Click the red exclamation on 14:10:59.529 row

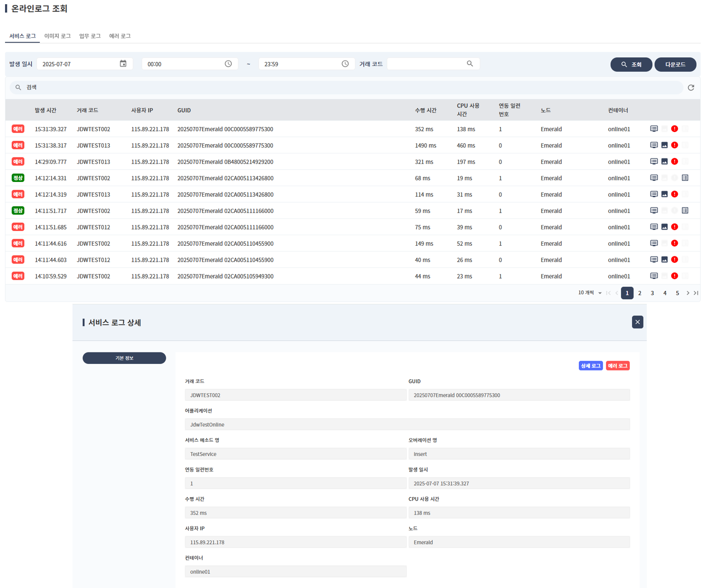674,276
